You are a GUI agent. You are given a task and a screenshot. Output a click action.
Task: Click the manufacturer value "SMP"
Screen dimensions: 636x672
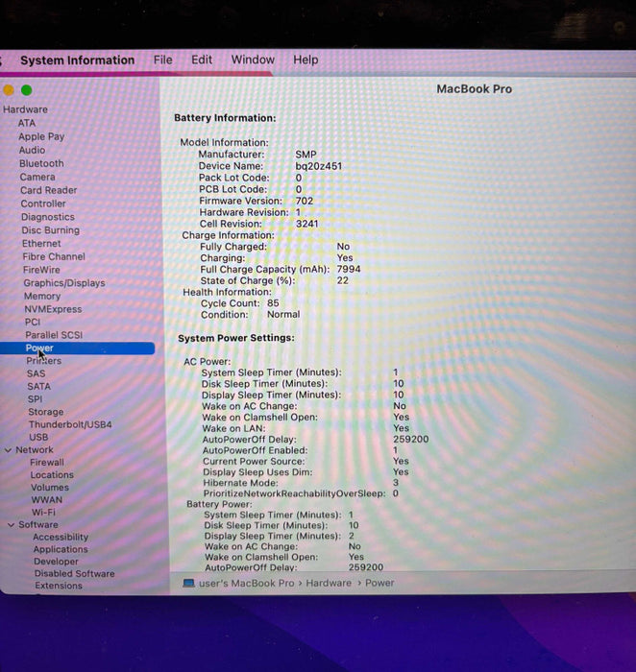[x=306, y=155]
